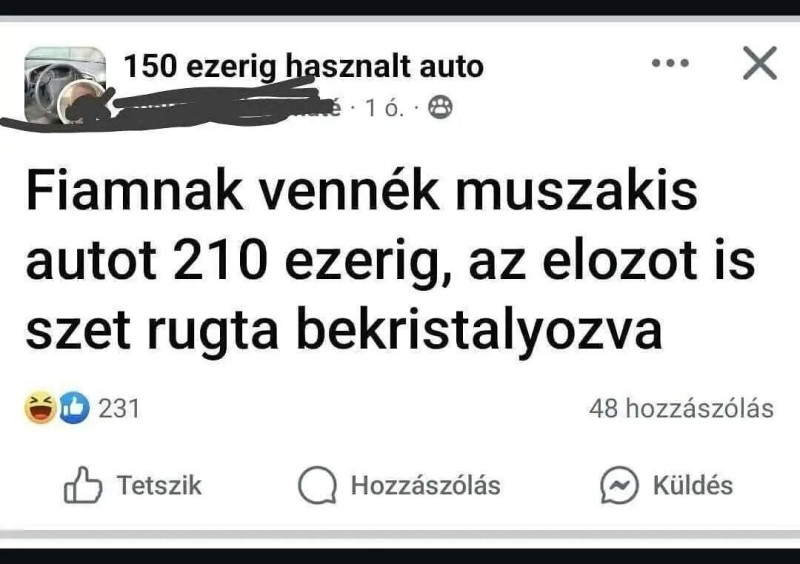Click the Hozzászólás button to comment
The width and height of the screenshot is (800, 564).
pos(399,485)
